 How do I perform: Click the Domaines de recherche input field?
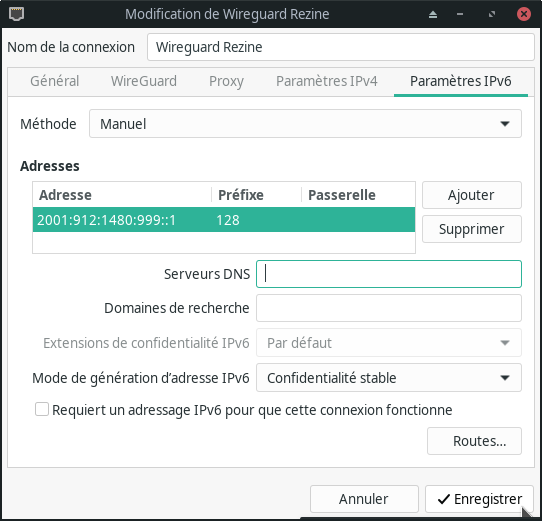pos(389,308)
